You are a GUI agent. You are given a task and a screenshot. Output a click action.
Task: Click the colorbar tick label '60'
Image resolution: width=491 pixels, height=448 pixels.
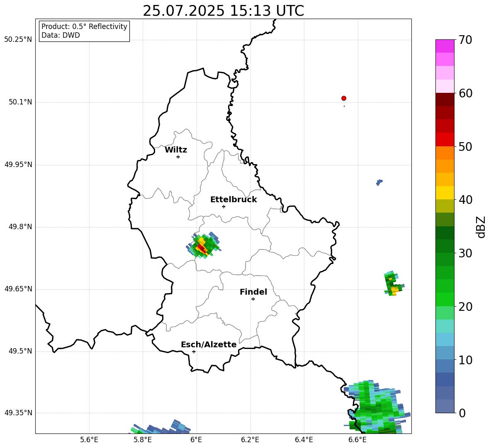[x=465, y=93]
